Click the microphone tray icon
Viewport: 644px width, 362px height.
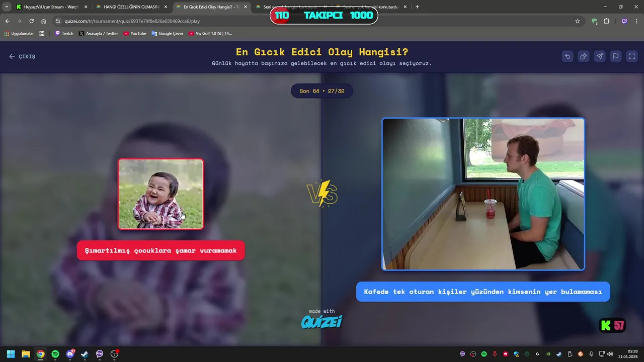[x=591, y=354]
